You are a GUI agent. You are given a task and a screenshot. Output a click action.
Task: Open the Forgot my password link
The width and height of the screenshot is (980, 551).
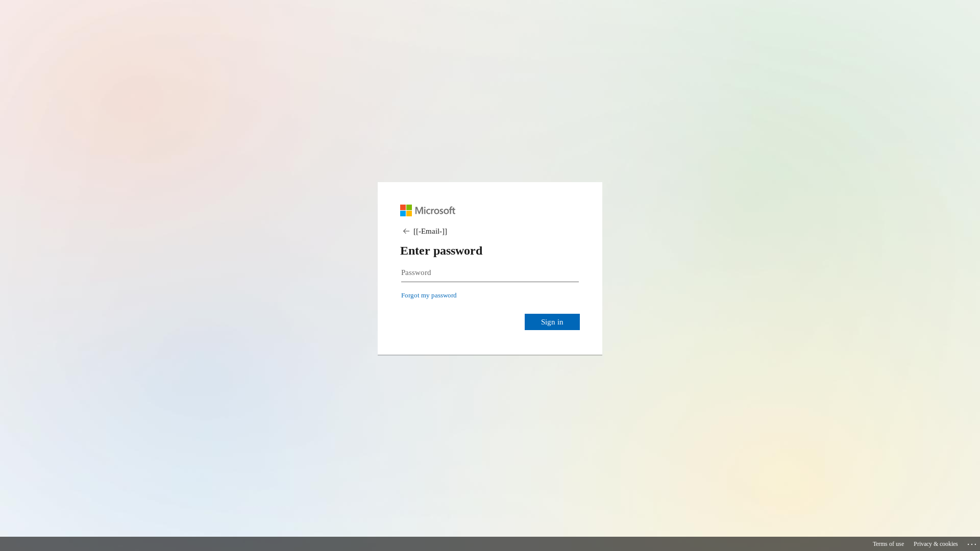coord(429,295)
